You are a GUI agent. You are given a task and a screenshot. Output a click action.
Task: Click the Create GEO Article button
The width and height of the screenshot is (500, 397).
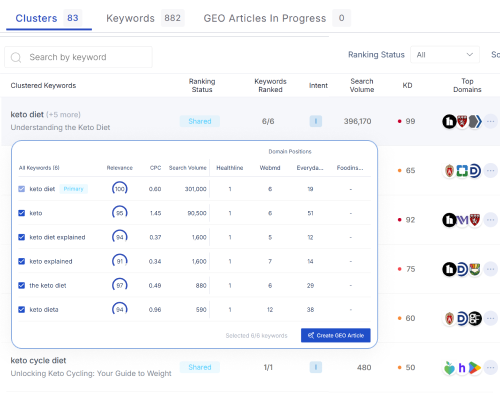point(336,335)
